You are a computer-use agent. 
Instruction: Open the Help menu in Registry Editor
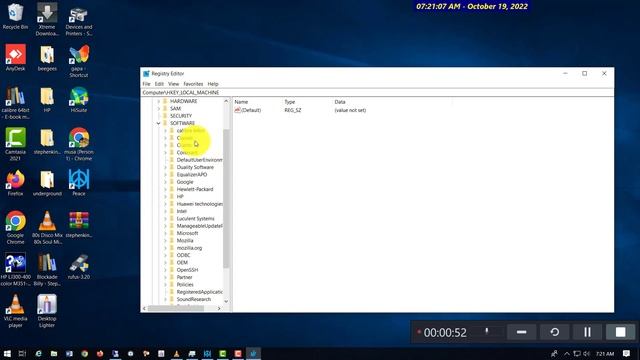pyautogui.click(x=213, y=84)
